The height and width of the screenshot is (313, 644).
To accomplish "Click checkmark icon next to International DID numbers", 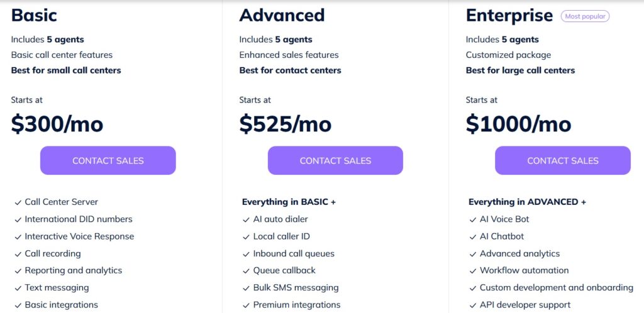I will (x=18, y=220).
